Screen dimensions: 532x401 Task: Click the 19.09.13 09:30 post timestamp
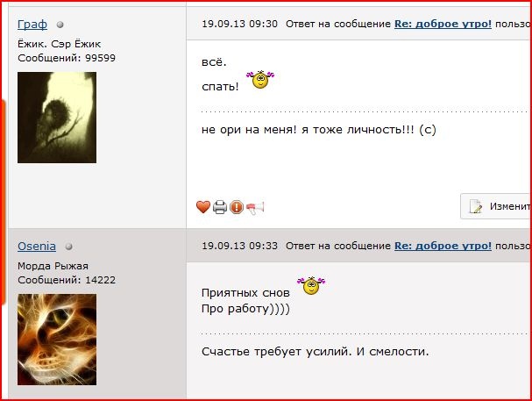(239, 24)
